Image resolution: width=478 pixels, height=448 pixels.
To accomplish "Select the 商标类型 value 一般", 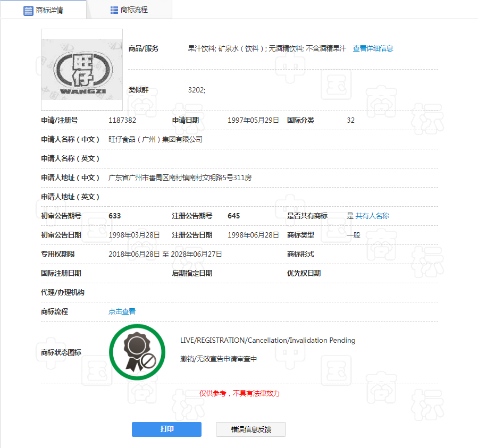I will click(354, 235).
